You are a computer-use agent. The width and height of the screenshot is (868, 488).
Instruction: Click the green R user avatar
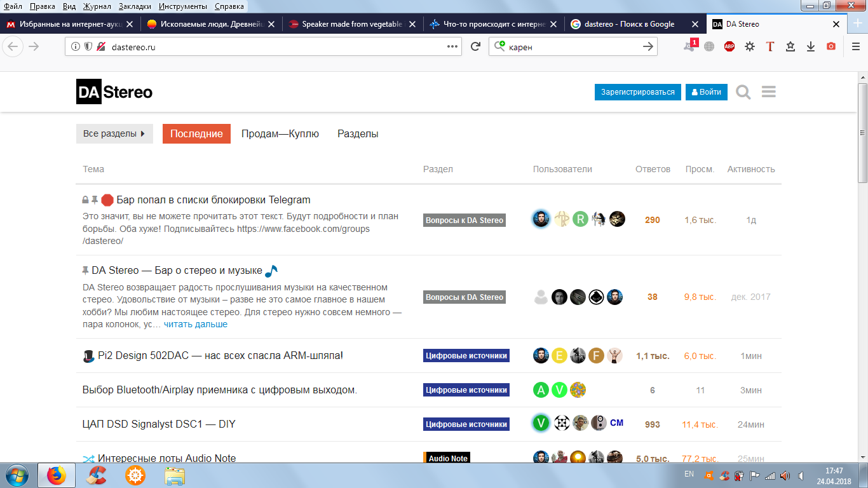580,219
